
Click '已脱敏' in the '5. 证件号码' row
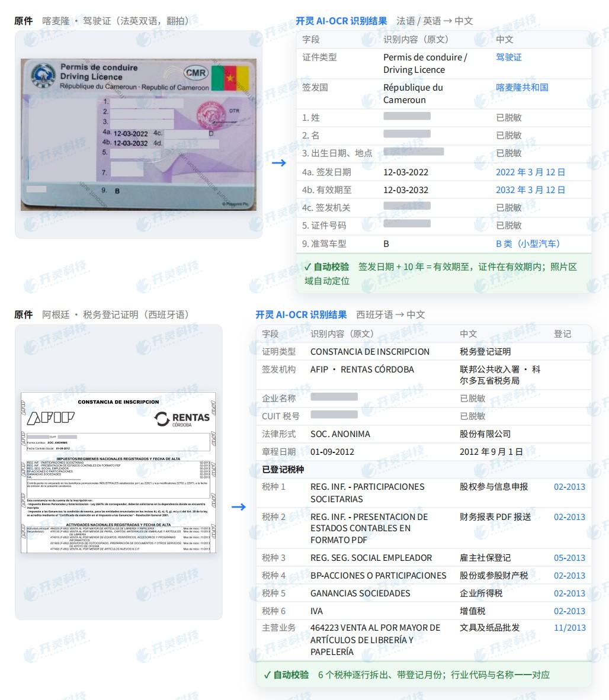tap(508, 226)
